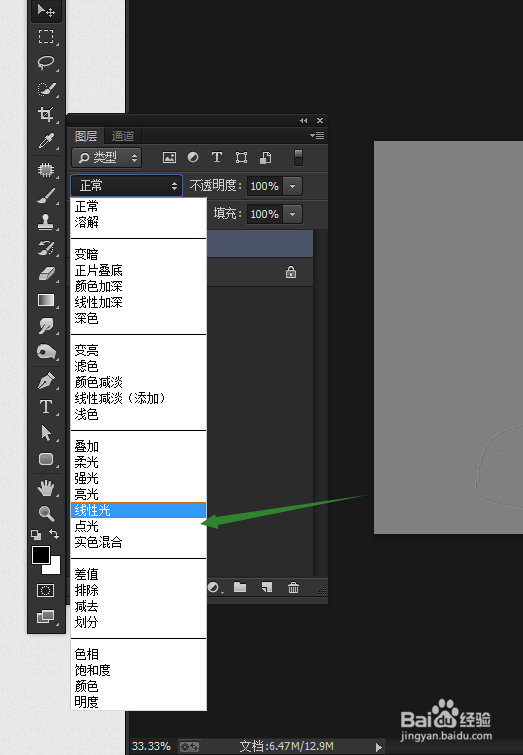Image resolution: width=523 pixels, height=755 pixels.
Task: Select the Horizontal Type tool
Action: pos(46,407)
